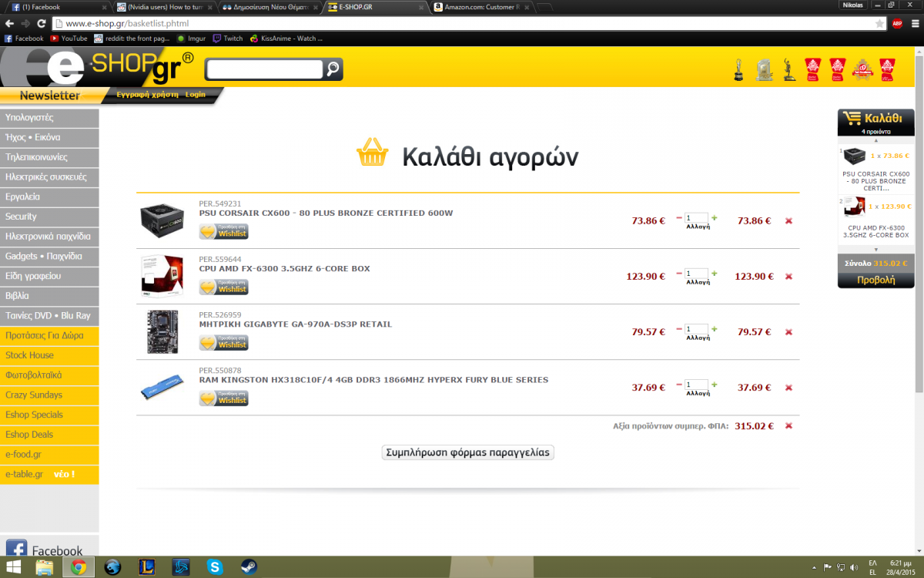Open Twitch bookmark
This screenshot has width=924, height=578.
click(x=227, y=38)
